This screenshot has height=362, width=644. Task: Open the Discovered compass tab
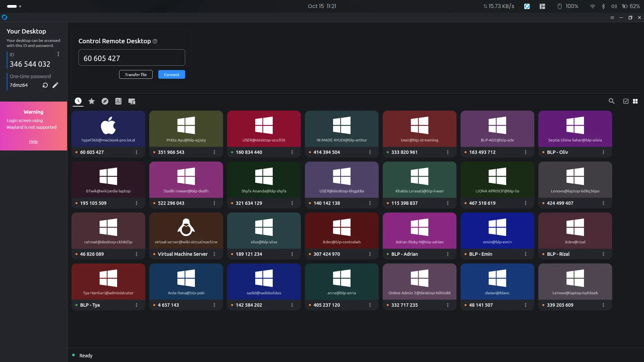coord(105,101)
